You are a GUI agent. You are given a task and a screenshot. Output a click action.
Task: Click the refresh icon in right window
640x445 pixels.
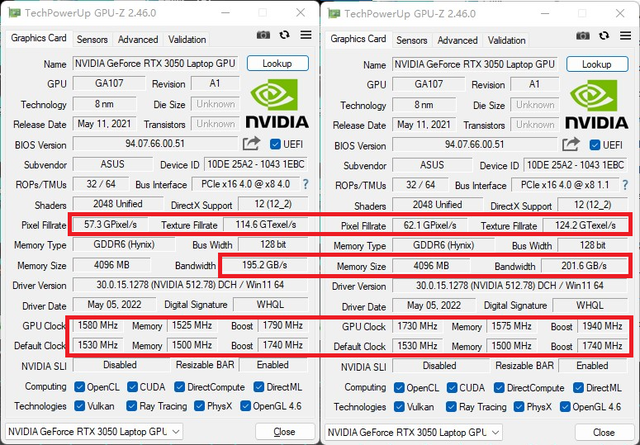coord(604,36)
